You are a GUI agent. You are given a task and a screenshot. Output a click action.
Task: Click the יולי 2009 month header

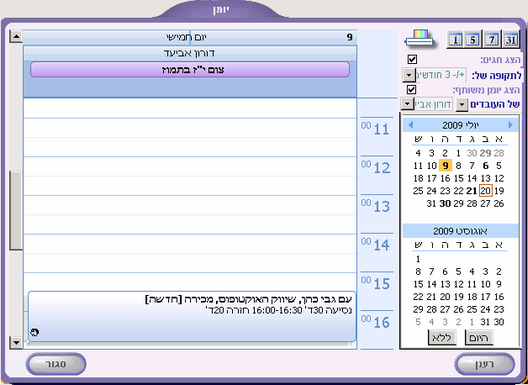[460, 125]
